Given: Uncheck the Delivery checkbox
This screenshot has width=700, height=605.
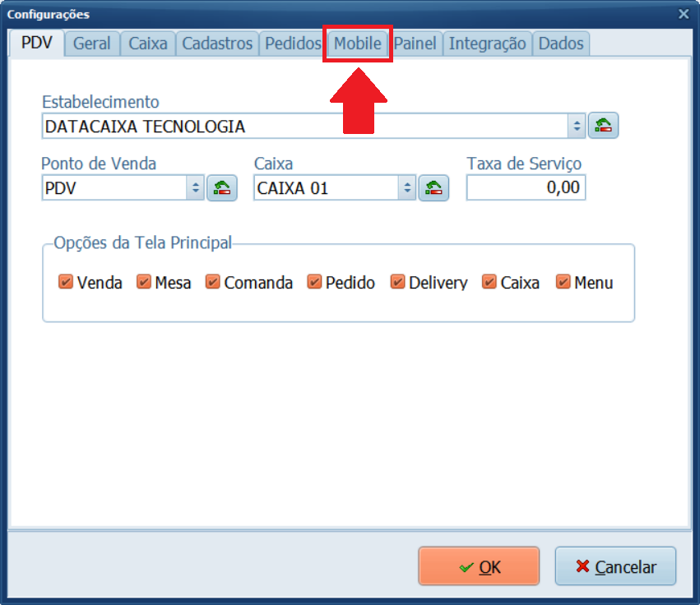Looking at the screenshot, I should 397,283.
